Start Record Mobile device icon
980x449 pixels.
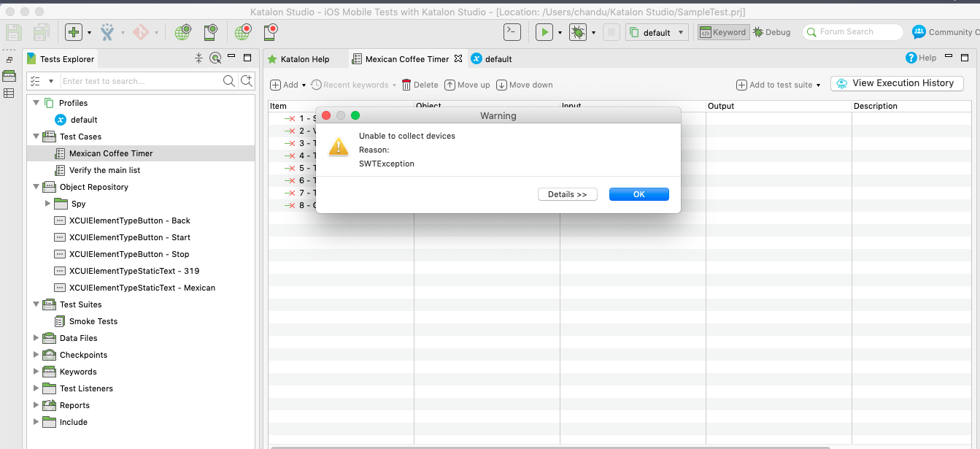(271, 32)
